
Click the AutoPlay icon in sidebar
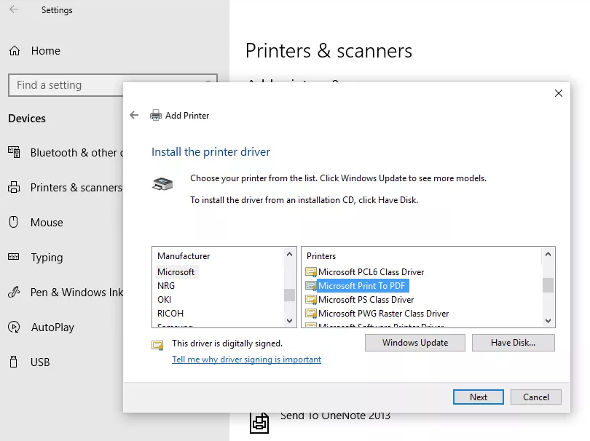tap(14, 327)
